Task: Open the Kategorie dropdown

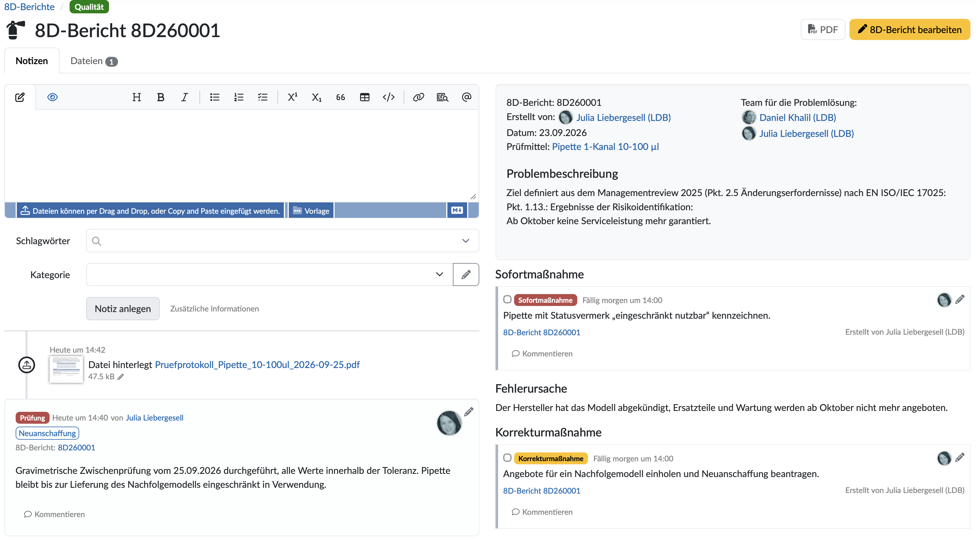Action: pyautogui.click(x=439, y=274)
